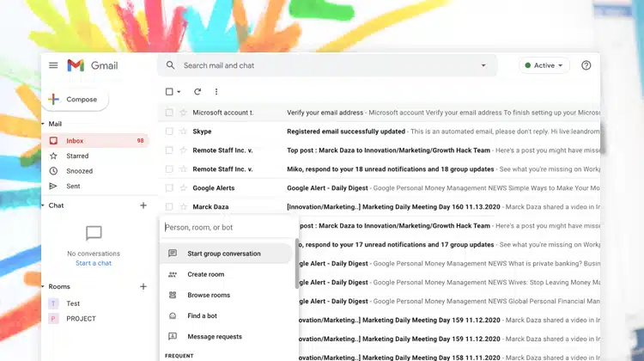Click the Test room avatar icon
Screen dimensions: 644x361
[53, 303]
